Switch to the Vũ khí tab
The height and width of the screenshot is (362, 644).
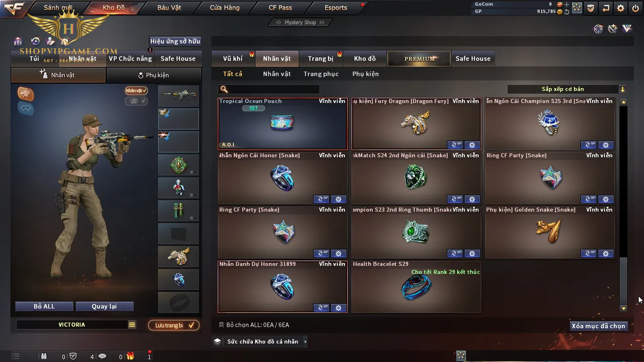coord(233,59)
